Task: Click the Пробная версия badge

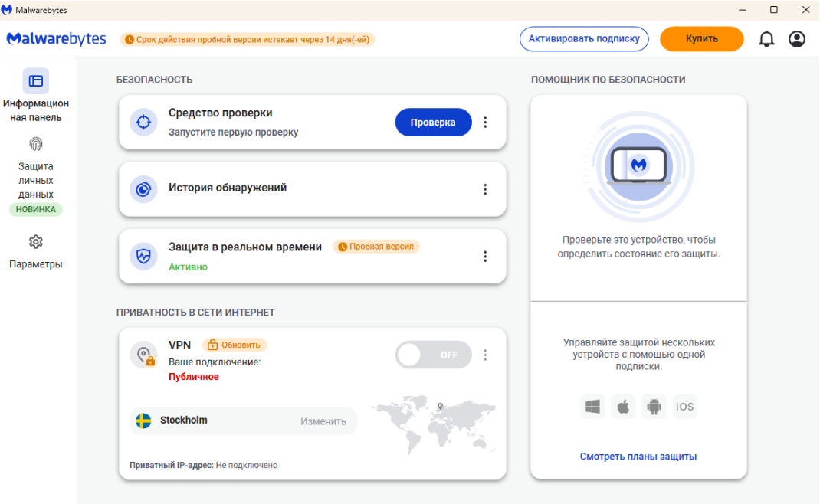Action: (376, 246)
